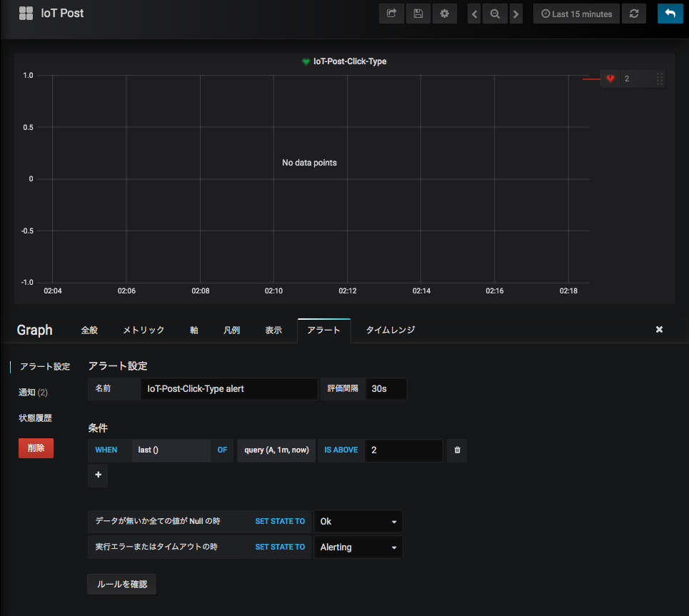Click the 02:10 time axis label

(273, 291)
